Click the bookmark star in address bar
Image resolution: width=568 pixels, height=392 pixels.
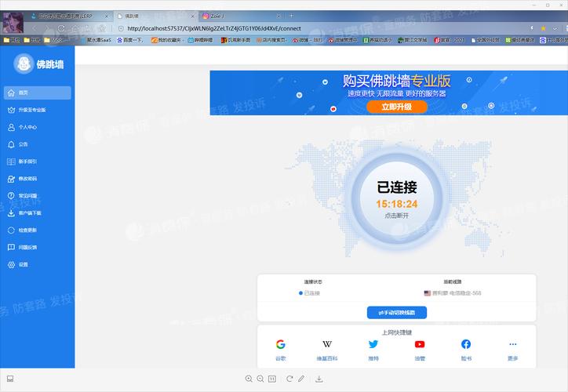pyautogui.click(x=543, y=28)
